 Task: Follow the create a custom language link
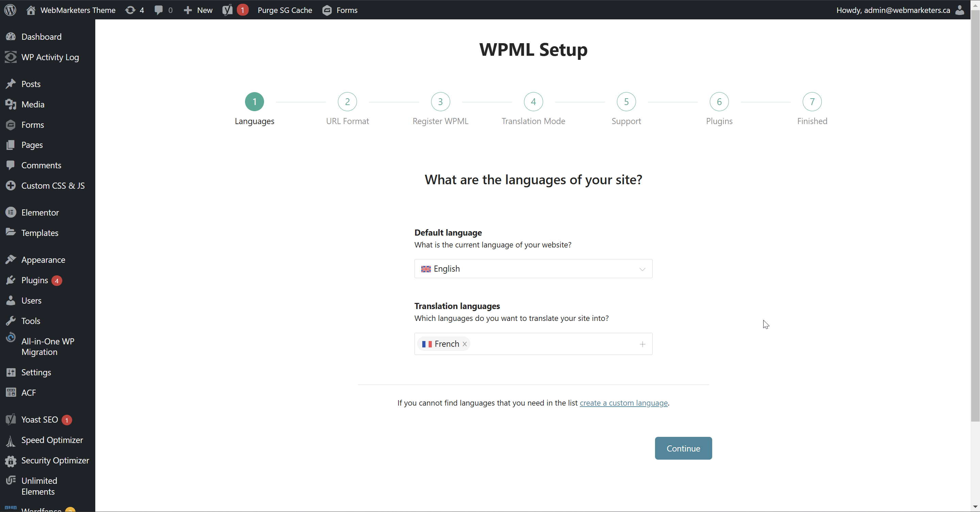623,403
